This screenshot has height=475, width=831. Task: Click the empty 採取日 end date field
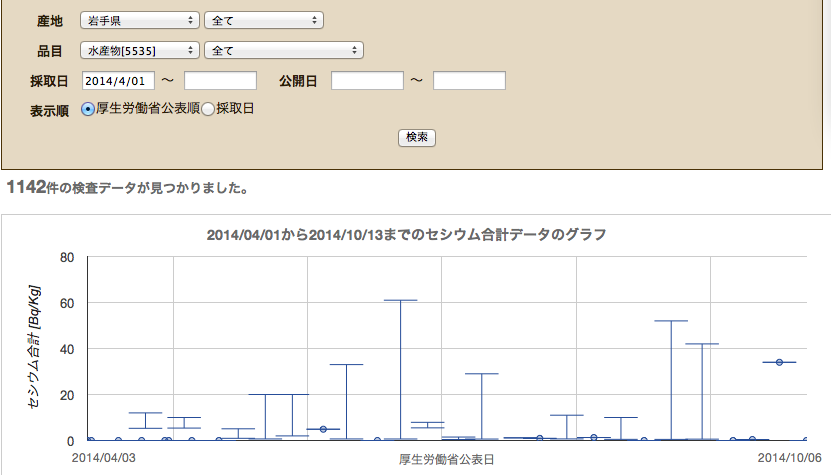(220, 80)
